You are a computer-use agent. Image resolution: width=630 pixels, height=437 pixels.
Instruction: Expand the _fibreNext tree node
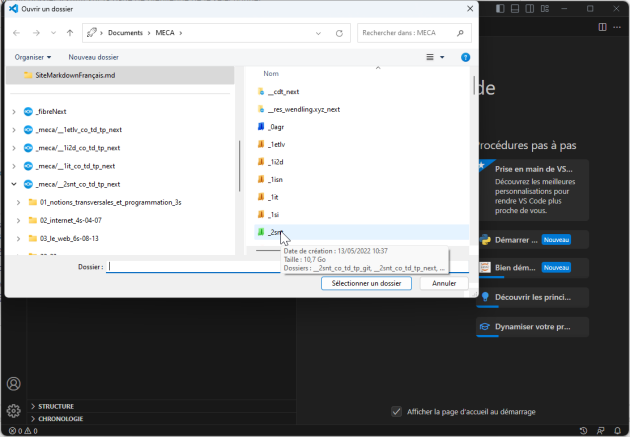coord(13,111)
